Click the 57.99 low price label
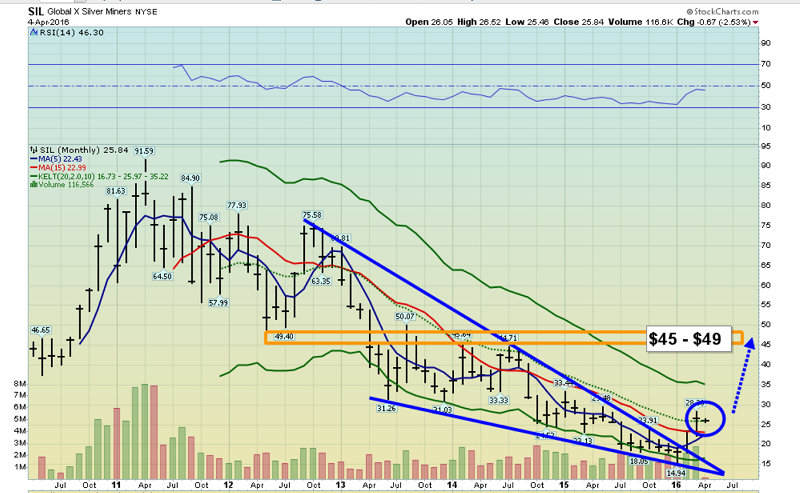This screenshot has width=800, height=493. [x=218, y=303]
